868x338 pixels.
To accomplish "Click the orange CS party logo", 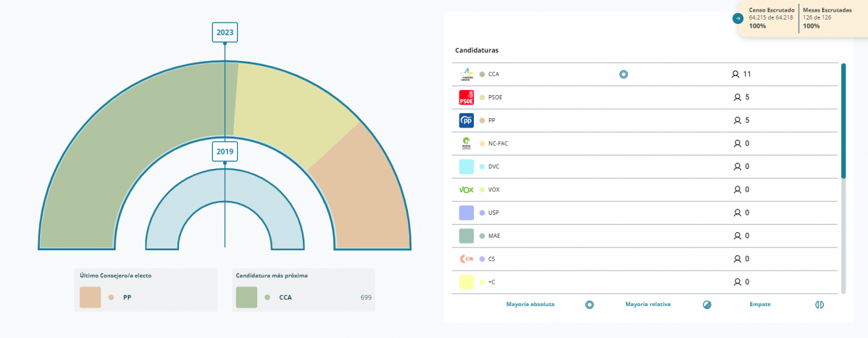I will pyautogui.click(x=466, y=259).
